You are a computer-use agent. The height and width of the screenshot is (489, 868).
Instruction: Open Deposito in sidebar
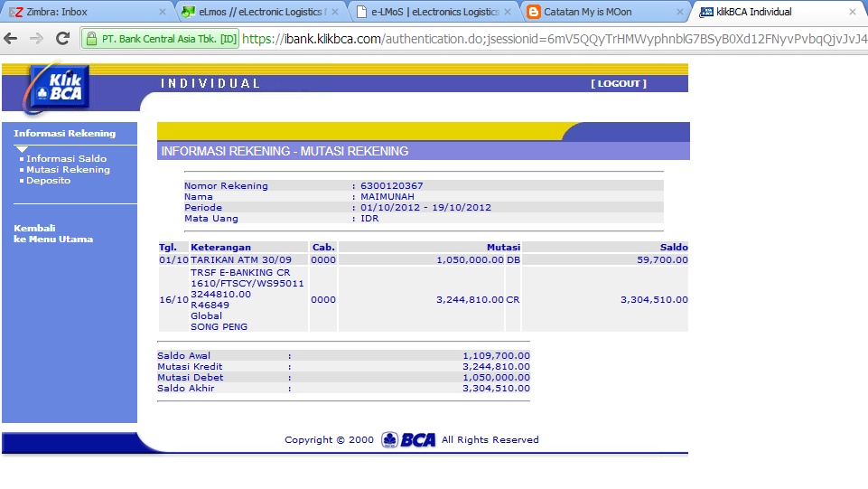click(48, 181)
